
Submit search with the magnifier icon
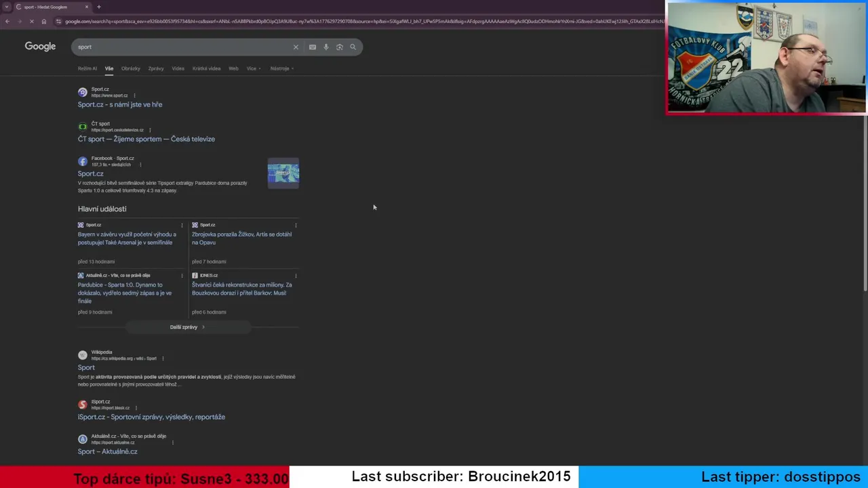coord(353,47)
